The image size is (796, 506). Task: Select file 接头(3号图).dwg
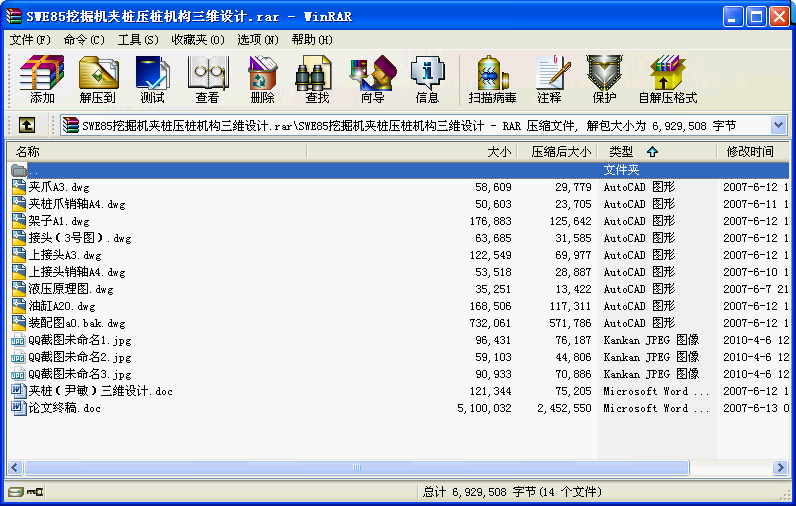tap(80, 238)
